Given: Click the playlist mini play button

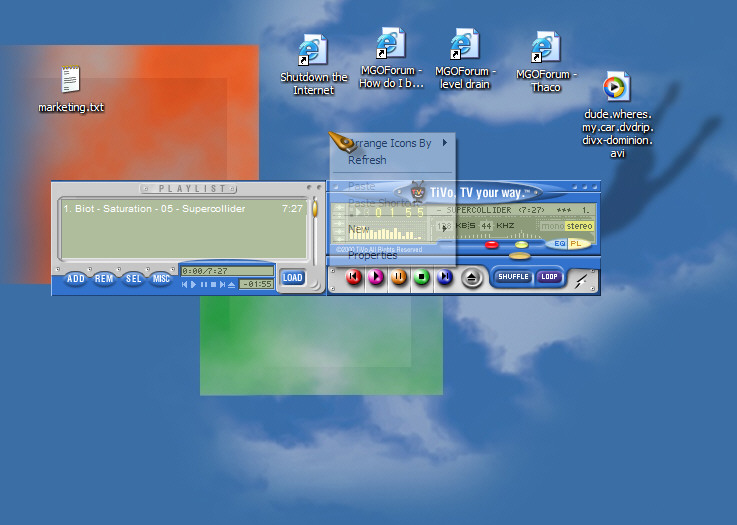Looking at the screenshot, I should point(193,284).
